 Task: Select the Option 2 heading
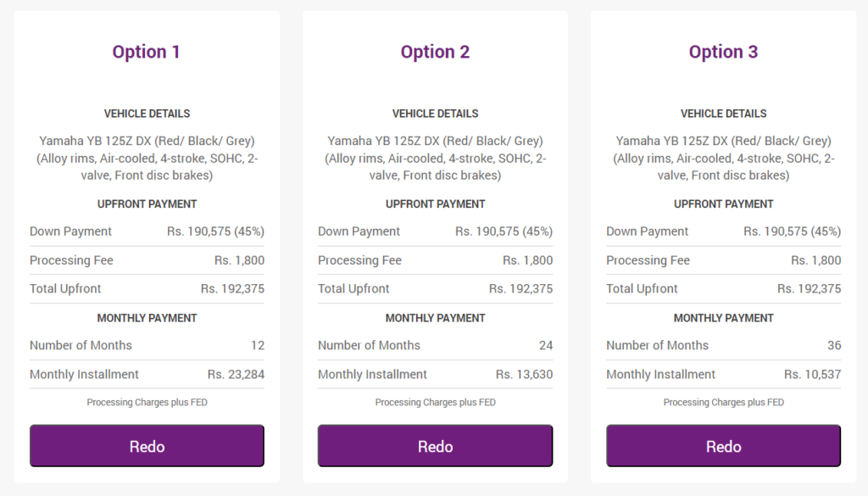click(x=435, y=52)
